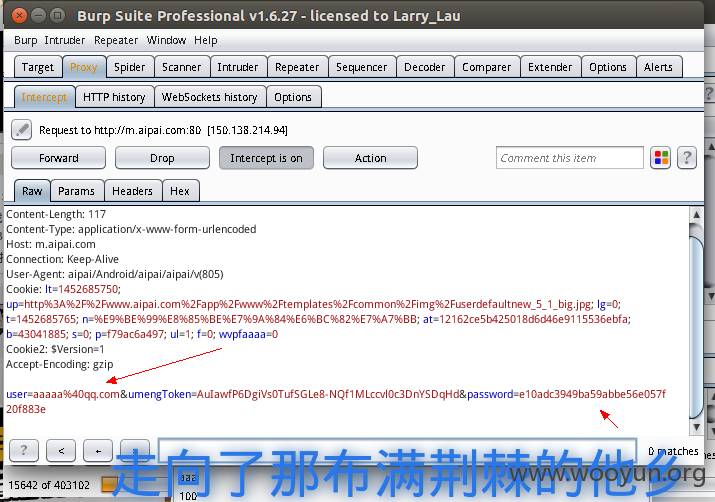Image resolution: width=715 pixels, height=502 pixels.
Task: Click the 'umengToken' parameter name
Action: [160, 394]
